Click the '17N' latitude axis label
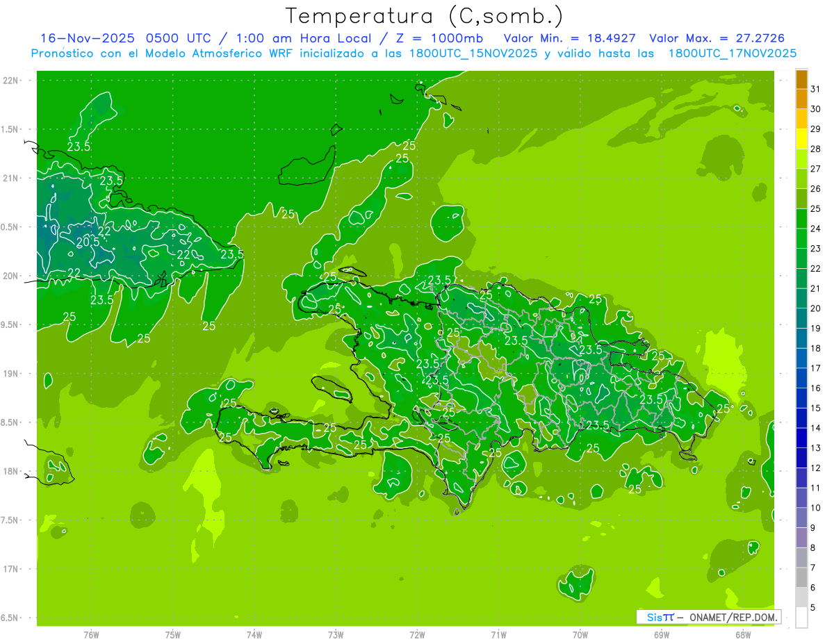This screenshot has height=644, width=834. click(10, 569)
